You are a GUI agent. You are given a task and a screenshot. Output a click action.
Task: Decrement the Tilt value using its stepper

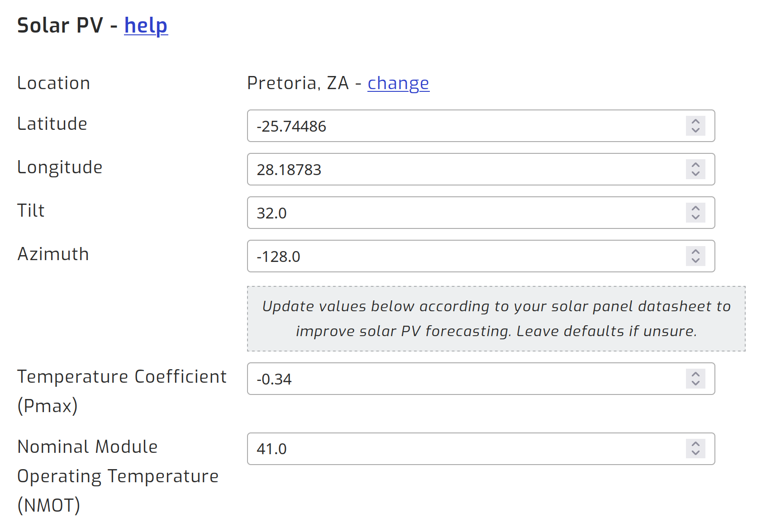tap(695, 218)
